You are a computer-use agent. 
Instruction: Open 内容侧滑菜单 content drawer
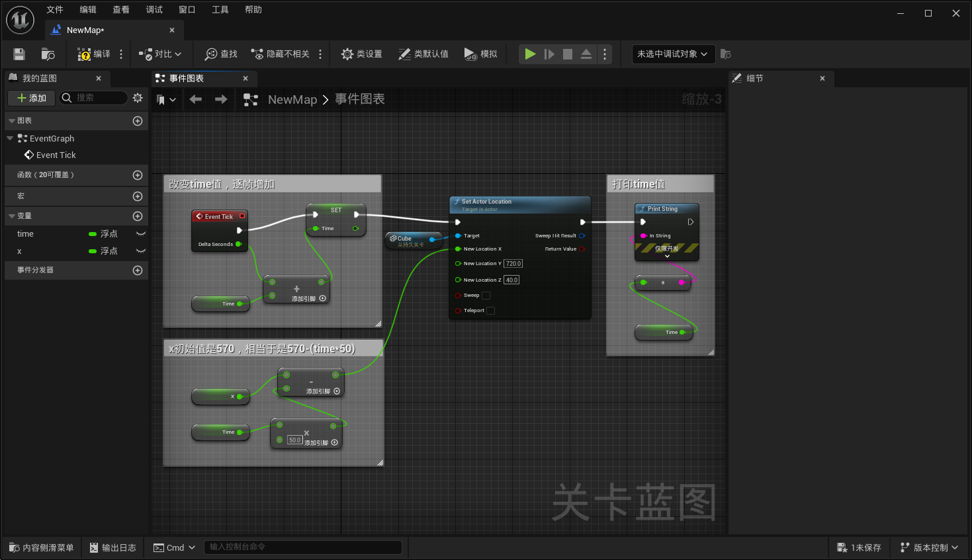[41, 547]
